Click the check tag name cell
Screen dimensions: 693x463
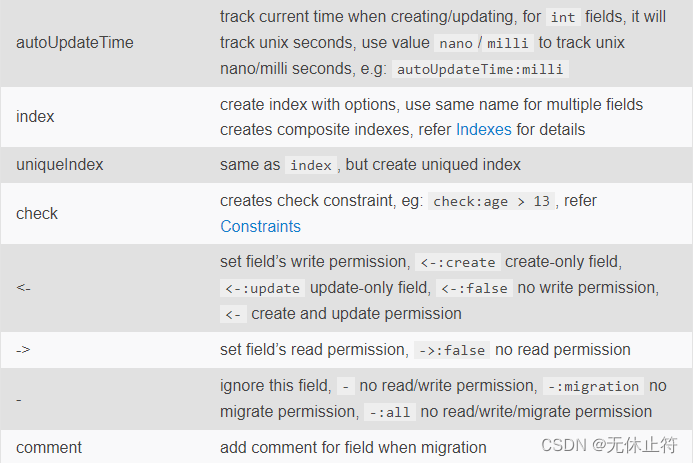coord(37,213)
